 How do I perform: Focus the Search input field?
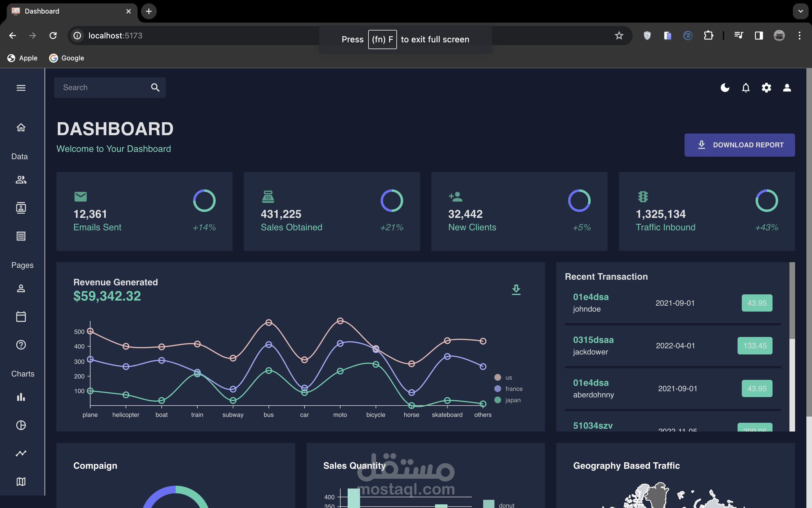point(104,87)
